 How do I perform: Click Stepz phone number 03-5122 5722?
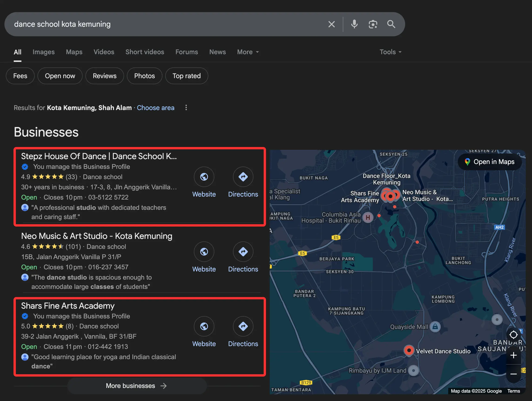108,197
